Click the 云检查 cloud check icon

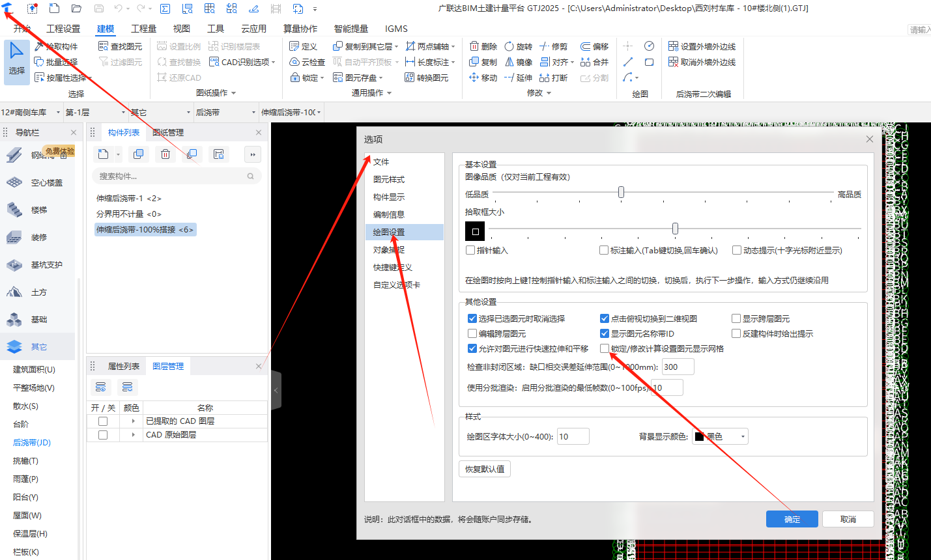[294, 62]
